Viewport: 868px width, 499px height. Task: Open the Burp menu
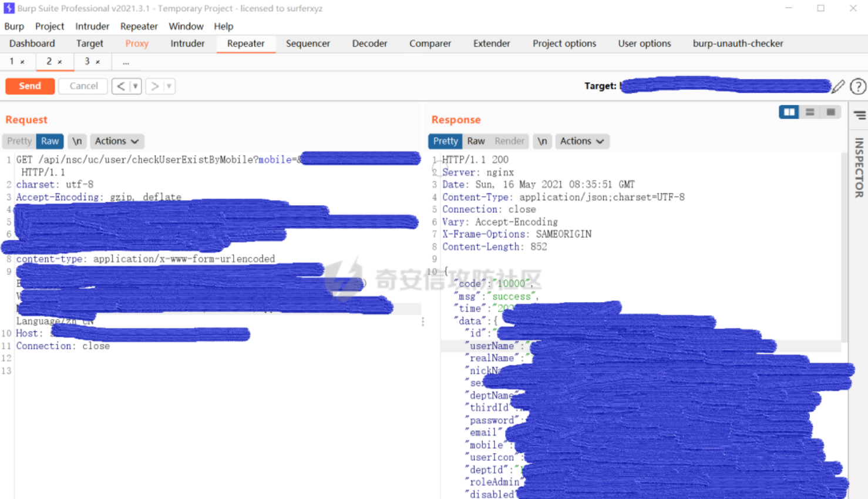pyautogui.click(x=14, y=26)
